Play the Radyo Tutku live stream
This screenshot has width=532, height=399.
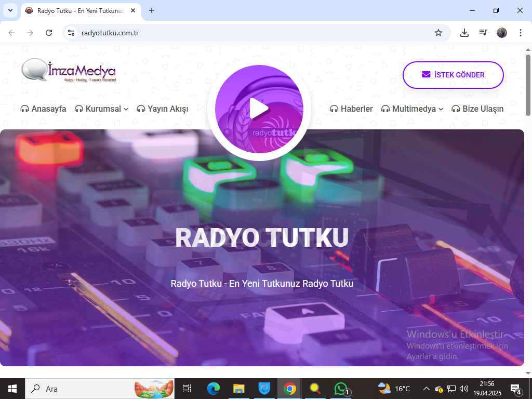[x=259, y=109]
